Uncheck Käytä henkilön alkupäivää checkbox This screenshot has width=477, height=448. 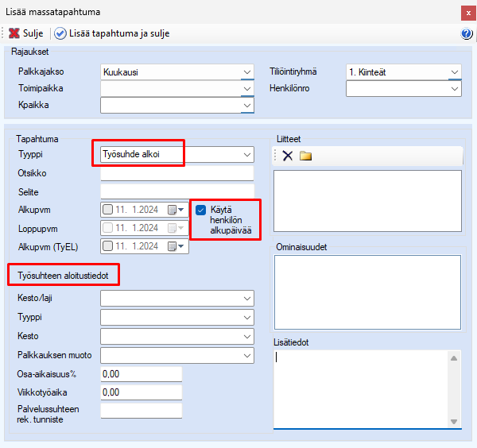click(200, 210)
